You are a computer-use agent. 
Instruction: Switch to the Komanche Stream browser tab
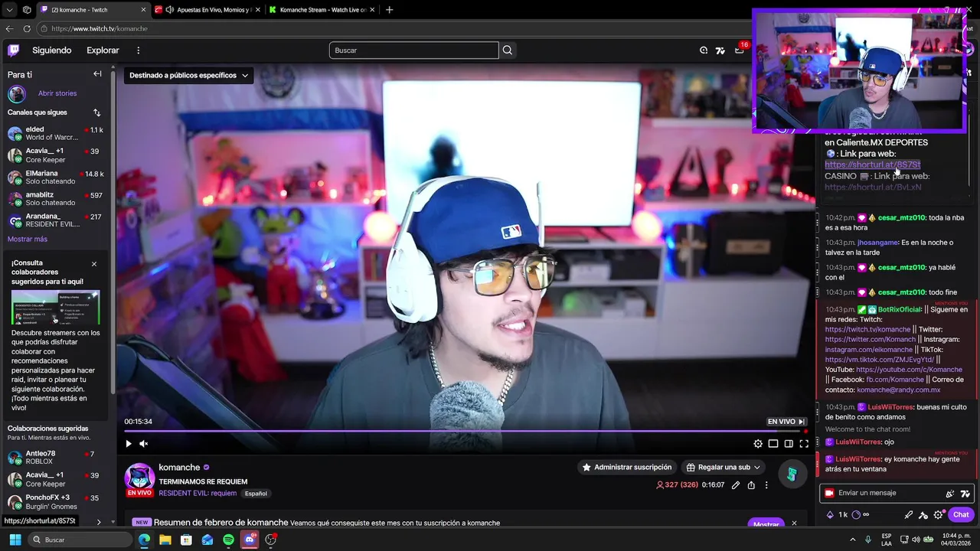tap(322, 10)
